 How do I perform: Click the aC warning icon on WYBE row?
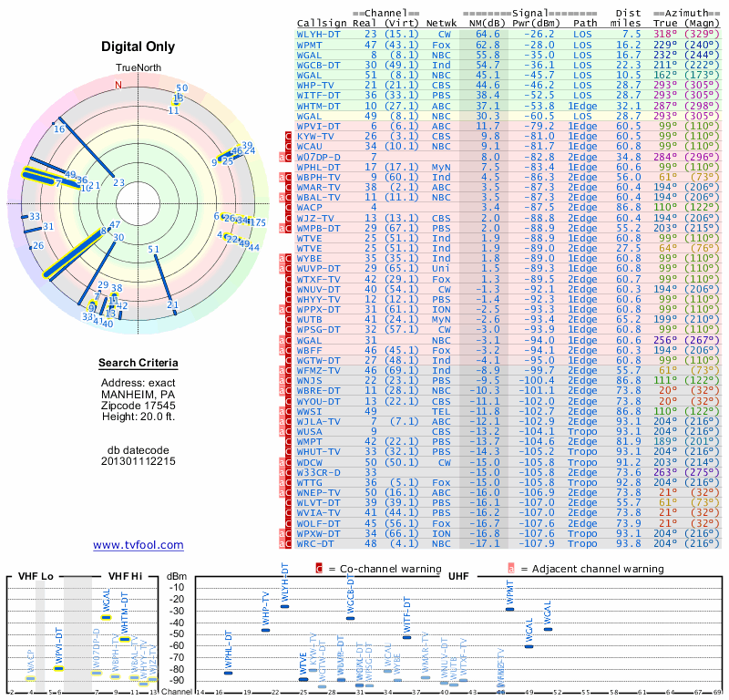(285, 259)
